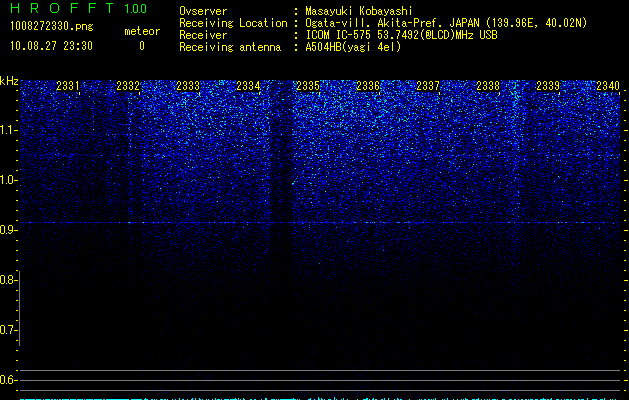This screenshot has width=629, height=400.
Task: Click observer name Masayuki Kobayashi
Action: [x=359, y=11]
